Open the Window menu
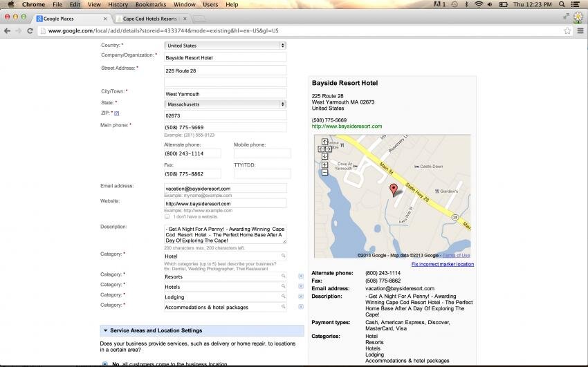Screen dimensions: 588x367 184,4
